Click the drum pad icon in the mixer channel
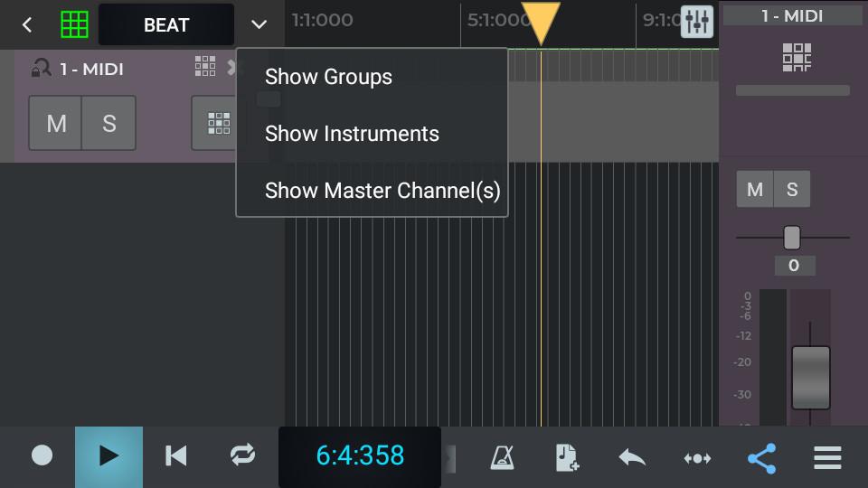 [x=797, y=58]
